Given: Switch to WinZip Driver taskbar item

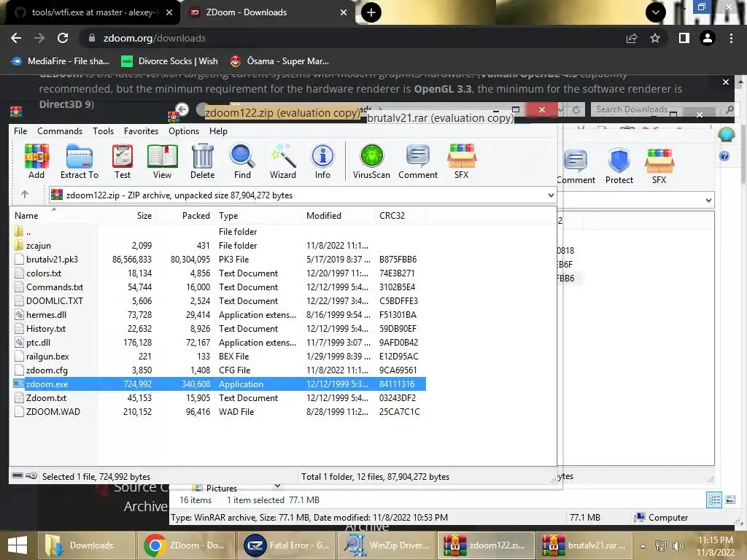Looking at the screenshot, I should [387, 545].
